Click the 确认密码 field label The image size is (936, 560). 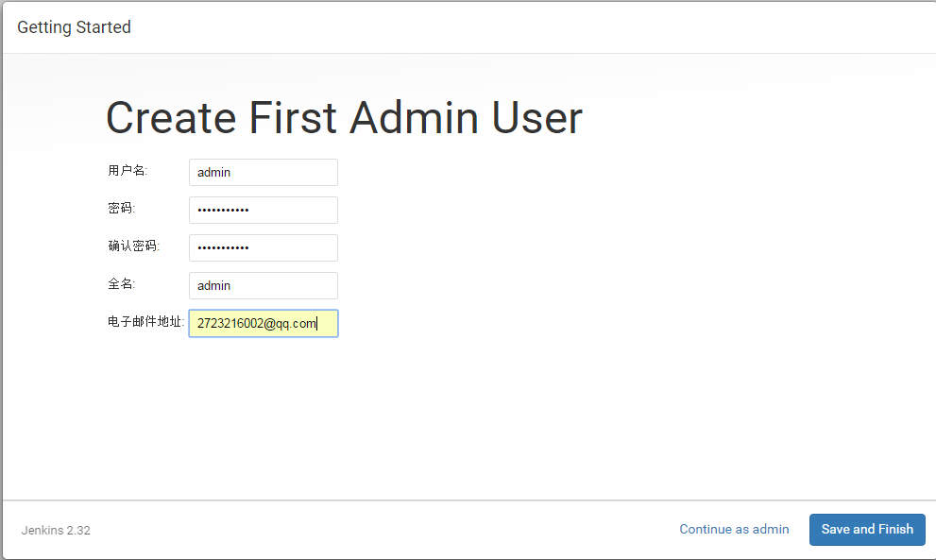[x=134, y=246]
